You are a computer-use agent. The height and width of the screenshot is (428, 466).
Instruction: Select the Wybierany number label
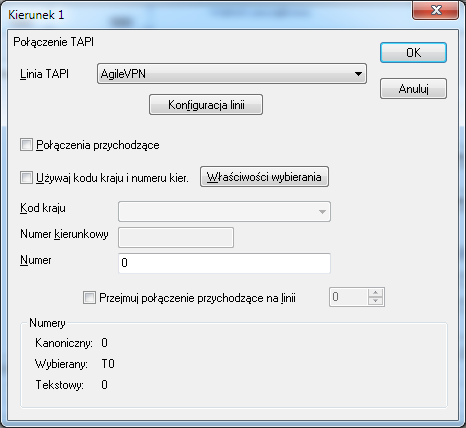coord(61,364)
